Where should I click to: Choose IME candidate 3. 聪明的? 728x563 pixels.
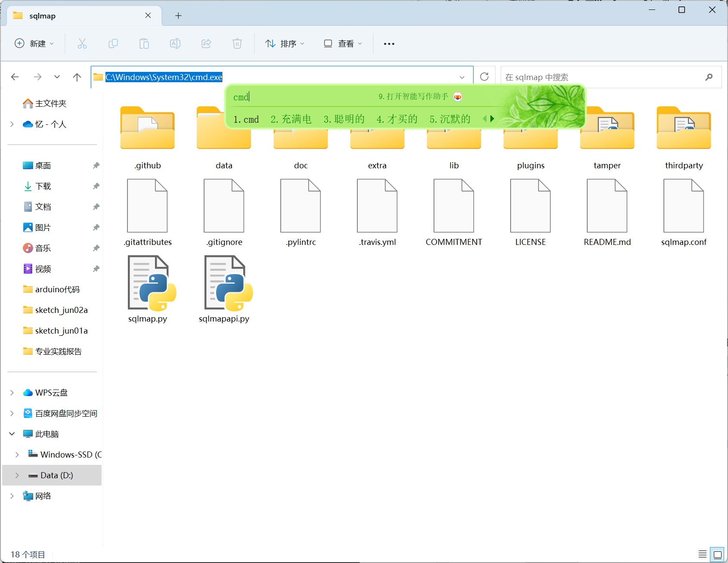click(x=344, y=119)
